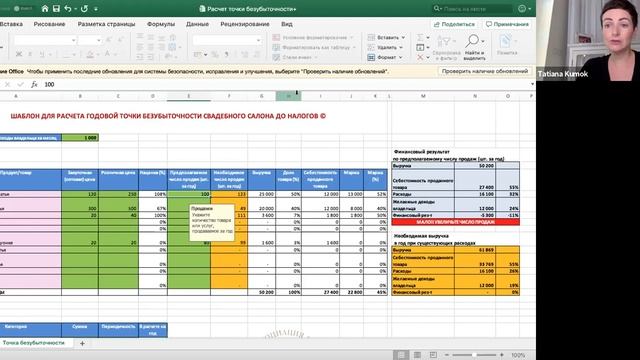Viewport: 640px width, 360px height.
Task: Click the 100% zoom level
Action: click(x=518, y=355)
